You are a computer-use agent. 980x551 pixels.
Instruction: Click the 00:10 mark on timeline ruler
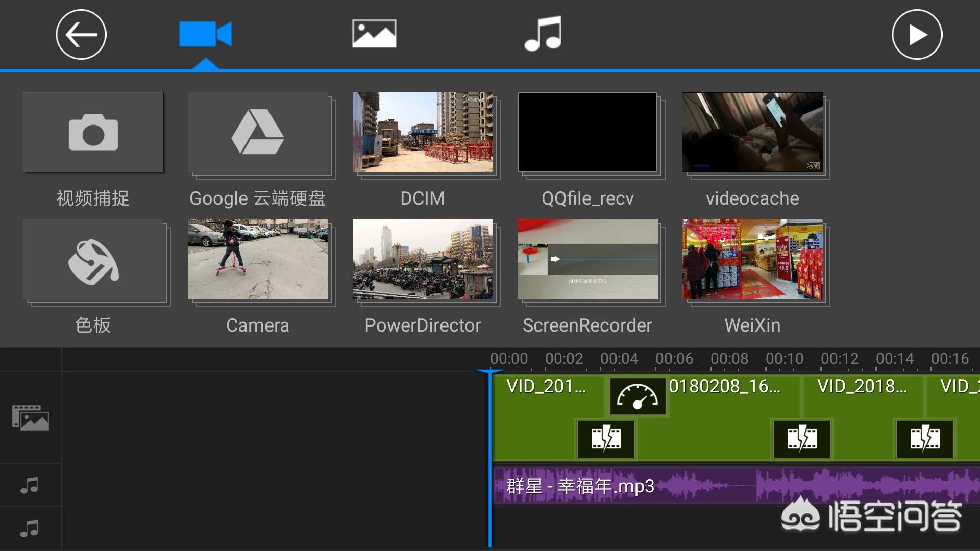(785, 360)
